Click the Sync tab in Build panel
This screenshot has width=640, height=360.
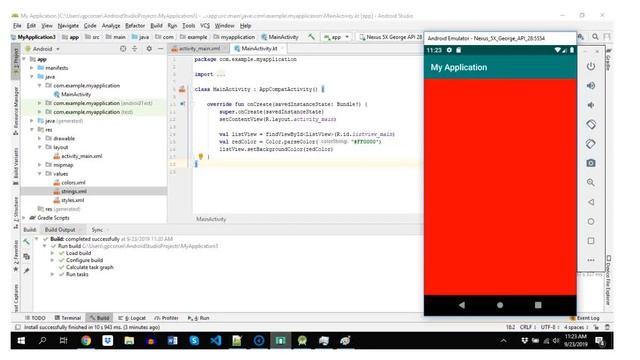pos(97,230)
